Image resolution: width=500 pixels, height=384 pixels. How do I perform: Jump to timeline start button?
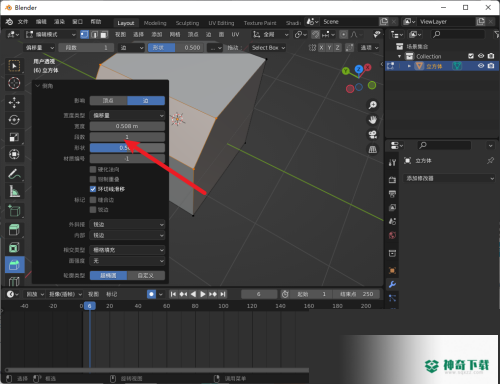pyautogui.click(x=173, y=294)
